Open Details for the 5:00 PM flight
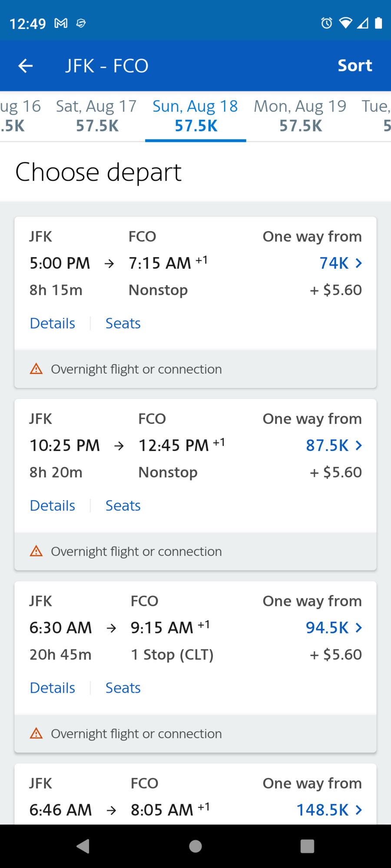 point(53,323)
